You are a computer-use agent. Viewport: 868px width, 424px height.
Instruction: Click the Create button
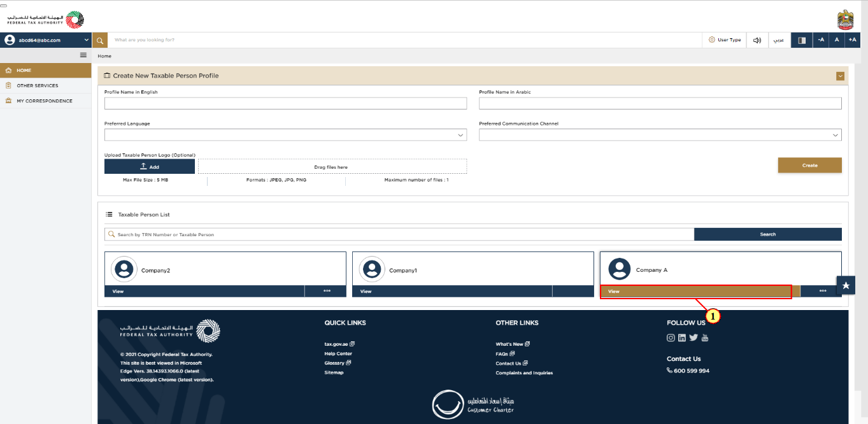[809, 166]
